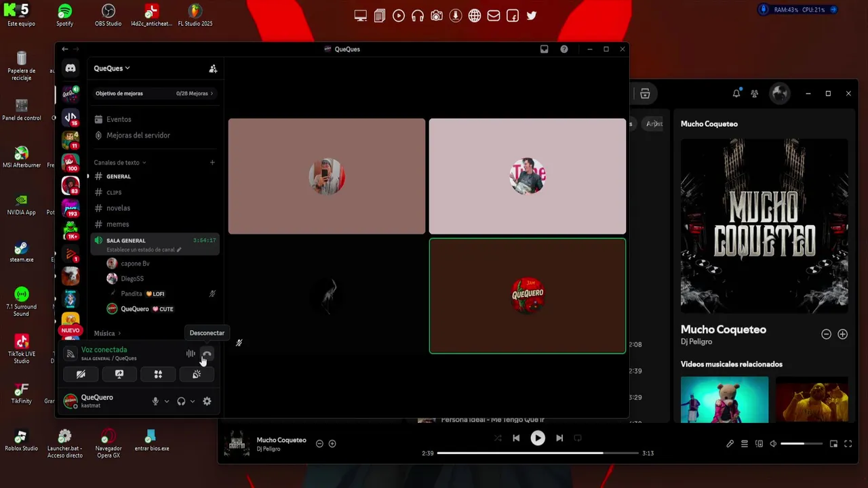Open Discord user settings gear
Screen dimensions: 868x488
[207, 401]
